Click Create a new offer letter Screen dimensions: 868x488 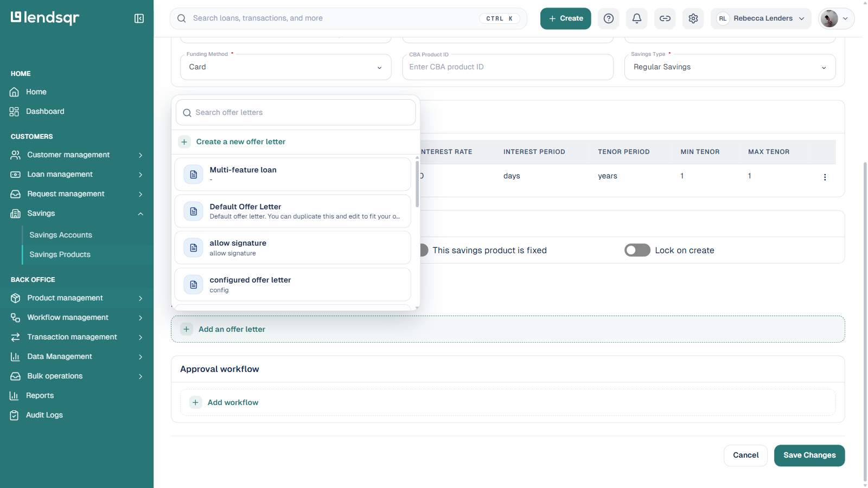click(x=240, y=142)
